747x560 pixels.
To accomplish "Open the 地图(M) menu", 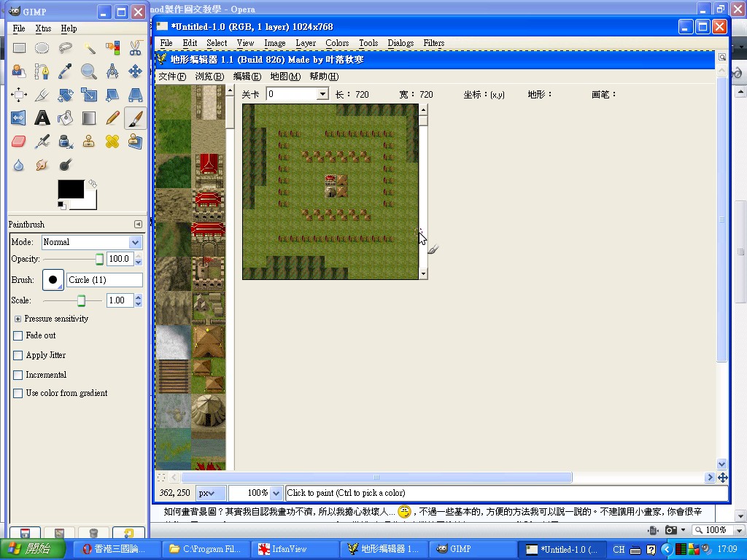I will pyautogui.click(x=285, y=76).
